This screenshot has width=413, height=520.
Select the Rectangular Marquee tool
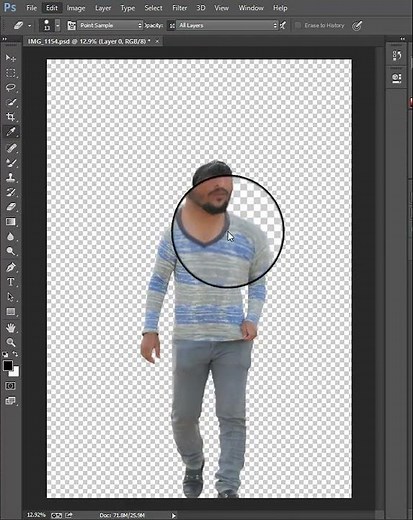[x=10, y=73]
